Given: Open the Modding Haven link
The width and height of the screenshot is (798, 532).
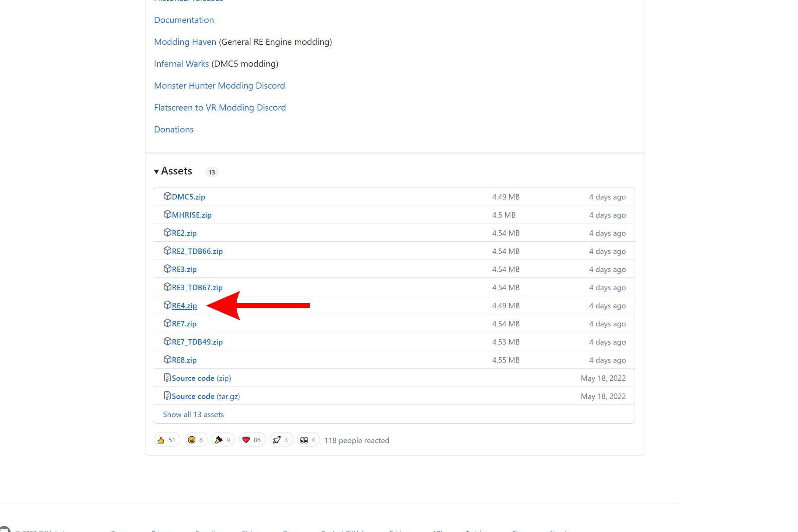Looking at the screenshot, I should (185, 42).
